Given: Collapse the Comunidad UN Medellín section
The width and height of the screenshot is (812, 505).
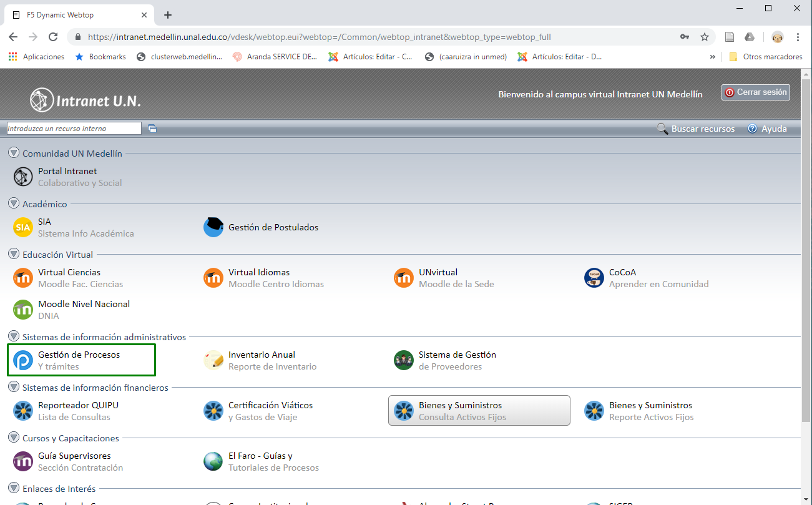Looking at the screenshot, I should [x=14, y=153].
